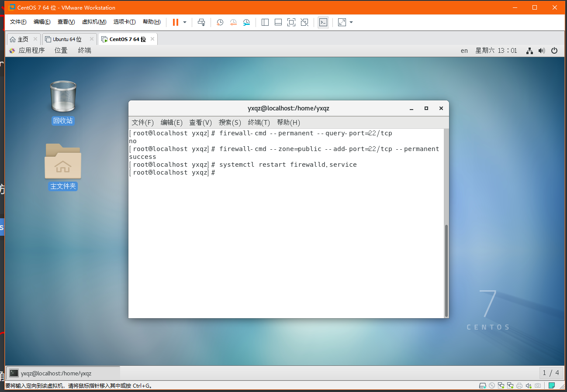Open the 终端 application menu in the top panel
The width and height of the screenshot is (567, 392).
[x=85, y=51]
